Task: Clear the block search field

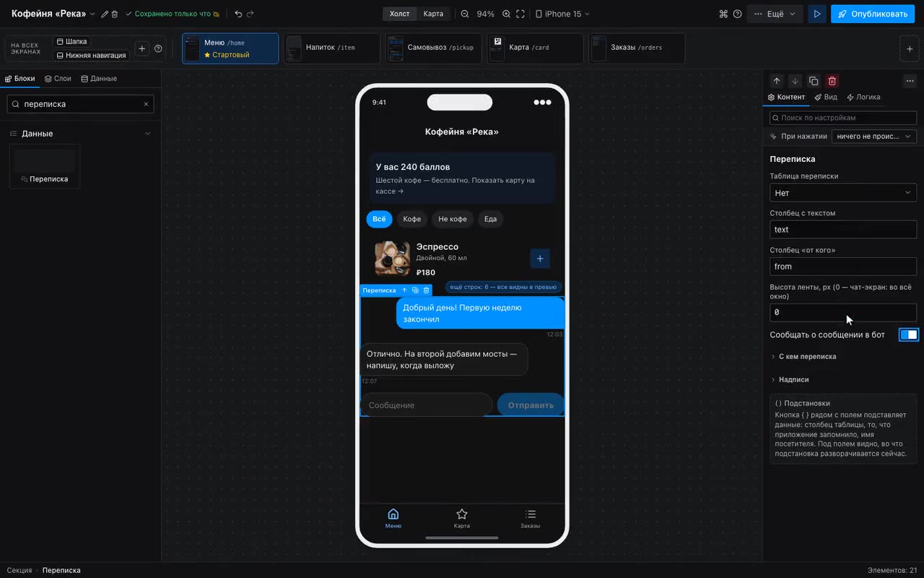Action: pos(146,104)
